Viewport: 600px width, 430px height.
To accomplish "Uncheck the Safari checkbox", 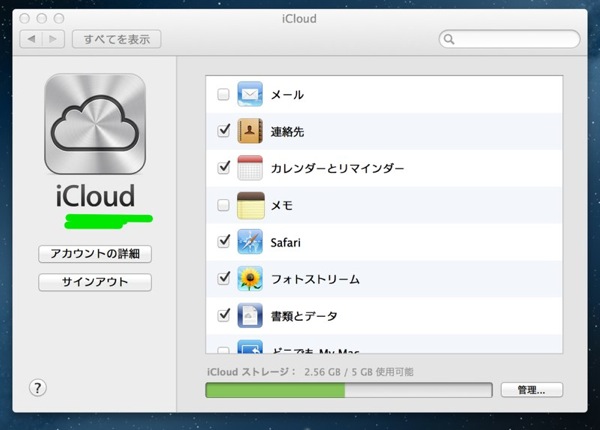I will coord(223,242).
